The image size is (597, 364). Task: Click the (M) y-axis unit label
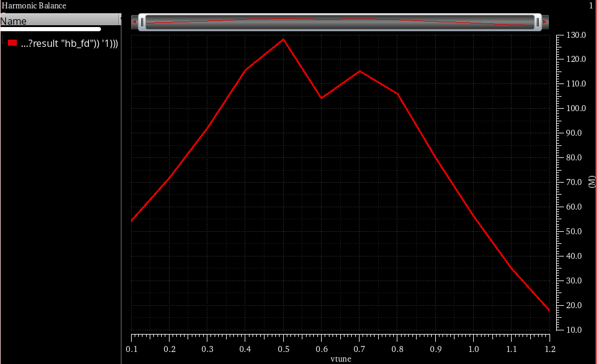(x=592, y=181)
